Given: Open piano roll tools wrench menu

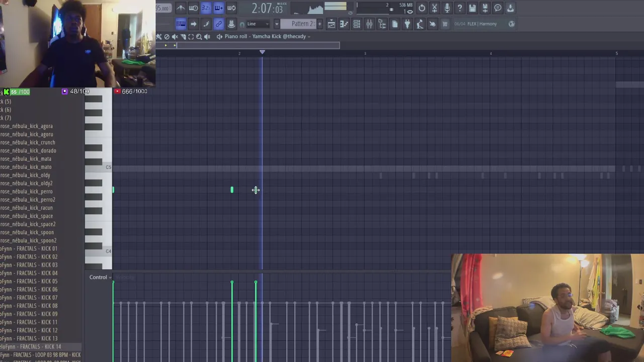Looking at the screenshot, I should coord(159,36).
